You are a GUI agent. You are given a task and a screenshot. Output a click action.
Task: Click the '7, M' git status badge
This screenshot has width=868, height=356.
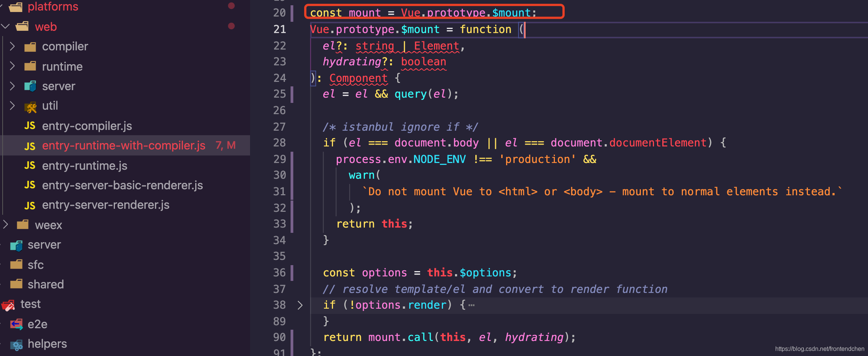226,145
